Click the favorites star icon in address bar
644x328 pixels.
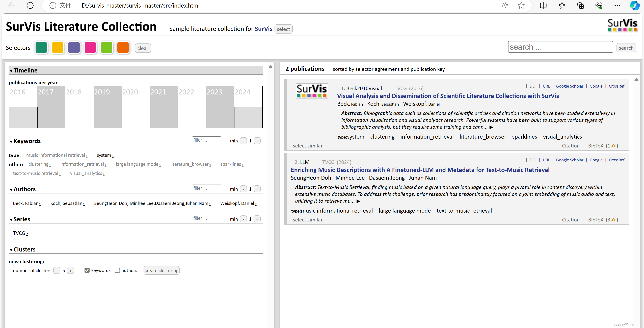tap(521, 6)
